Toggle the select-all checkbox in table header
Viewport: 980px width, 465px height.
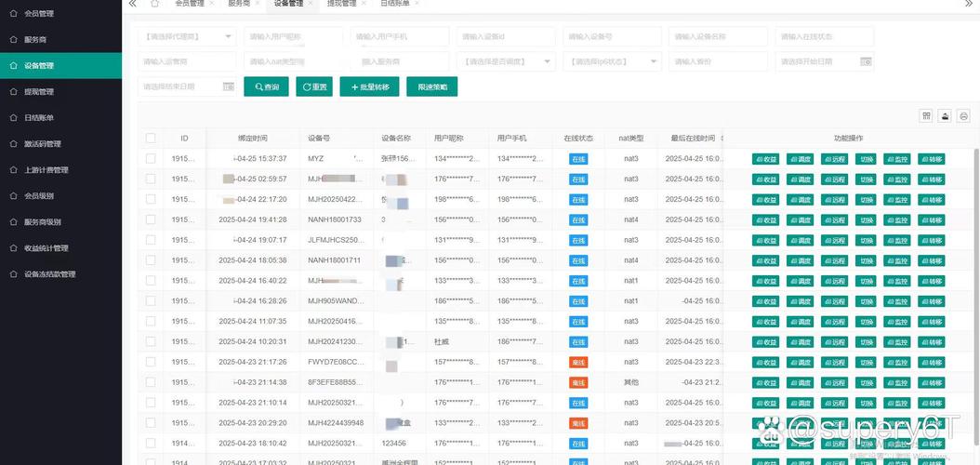151,139
